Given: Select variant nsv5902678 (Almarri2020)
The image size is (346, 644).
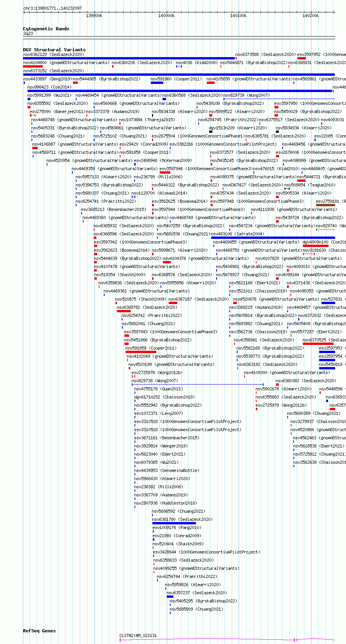Looking at the screenshot, I should (283, 389).
